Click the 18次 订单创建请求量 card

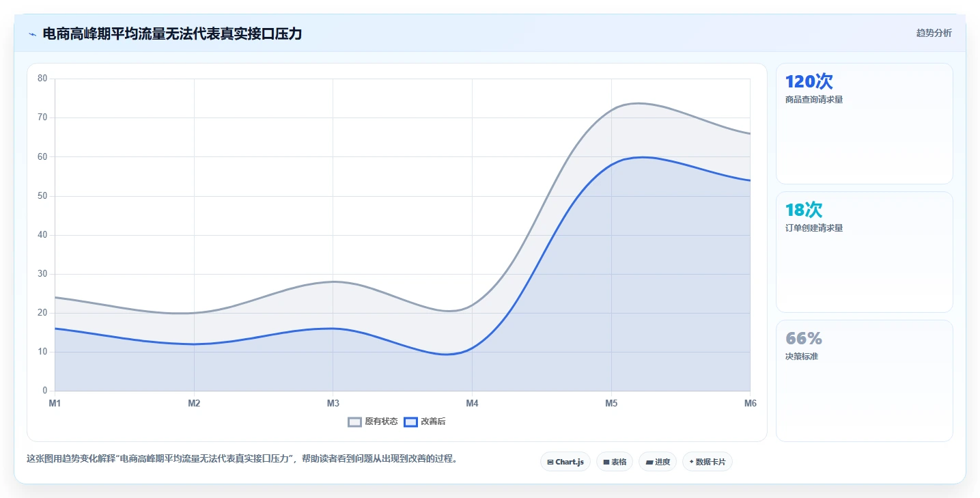pos(865,252)
